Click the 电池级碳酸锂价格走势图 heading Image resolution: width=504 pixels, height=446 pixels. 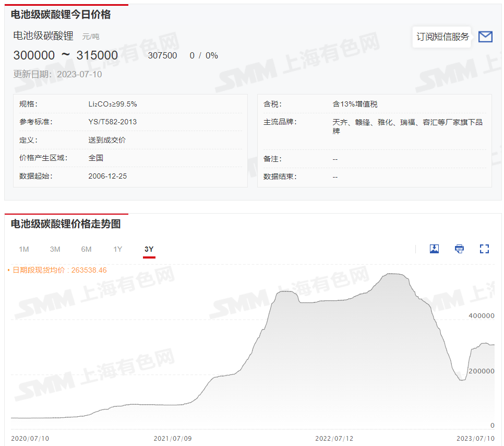point(66,224)
